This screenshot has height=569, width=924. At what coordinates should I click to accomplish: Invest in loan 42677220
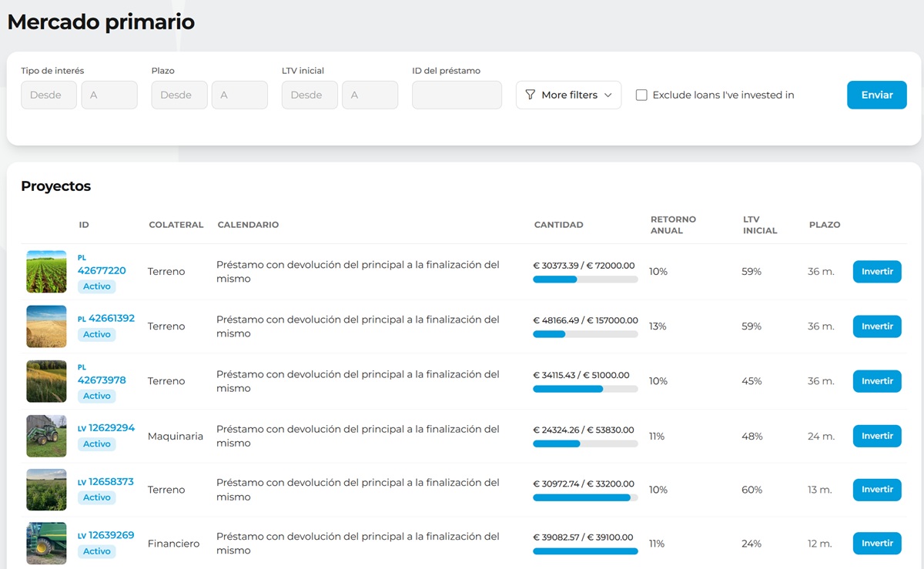(x=877, y=272)
